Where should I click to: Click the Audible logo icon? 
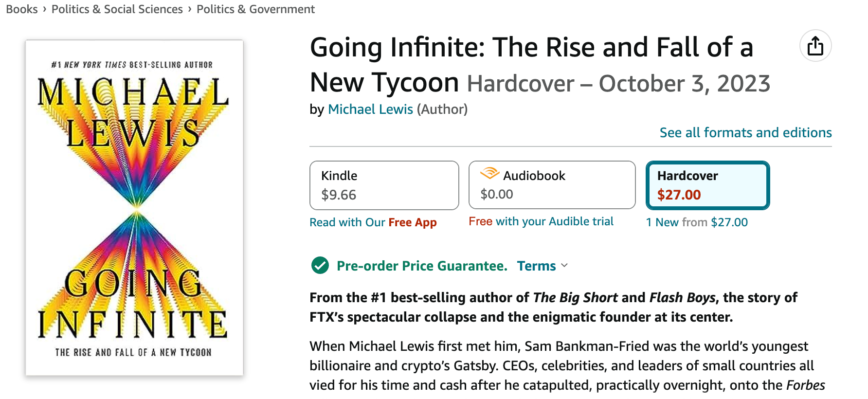tap(489, 173)
